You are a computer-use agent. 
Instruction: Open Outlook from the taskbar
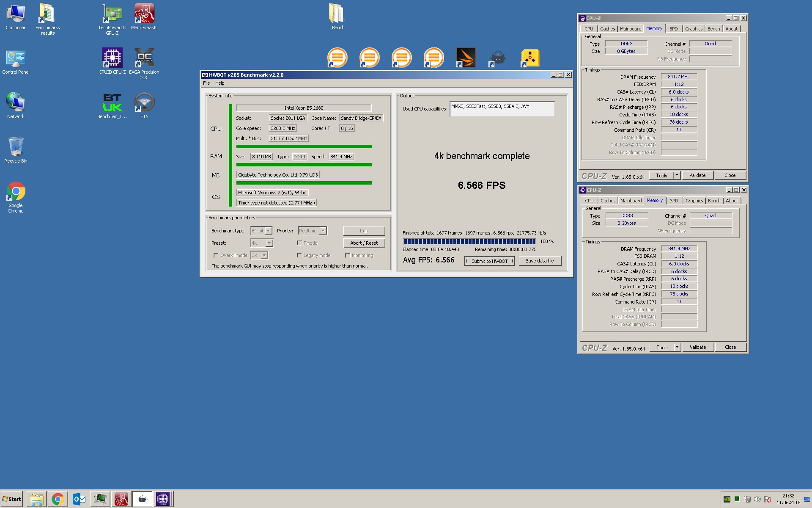pyautogui.click(x=79, y=499)
